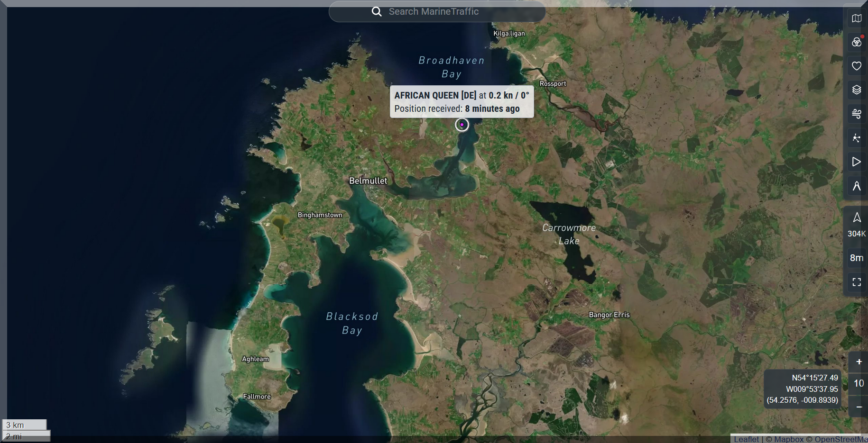Viewport: 868px width, 443px height.
Task: Open the vessel filters icon with red dot
Action: (x=856, y=42)
